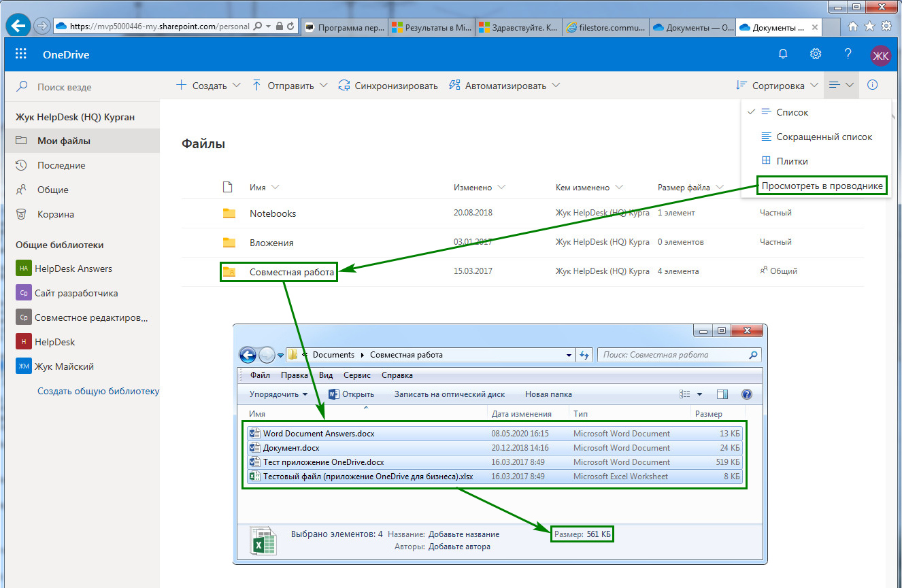This screenshot has width=902, height=588.
Task: Click Синхронизировать button
Action: [x=388, y=86]
